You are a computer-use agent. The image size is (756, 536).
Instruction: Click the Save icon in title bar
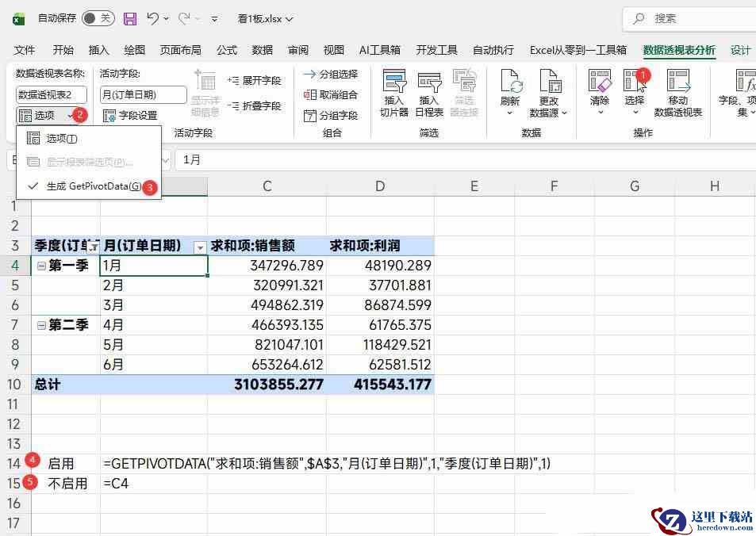[130, 18]
